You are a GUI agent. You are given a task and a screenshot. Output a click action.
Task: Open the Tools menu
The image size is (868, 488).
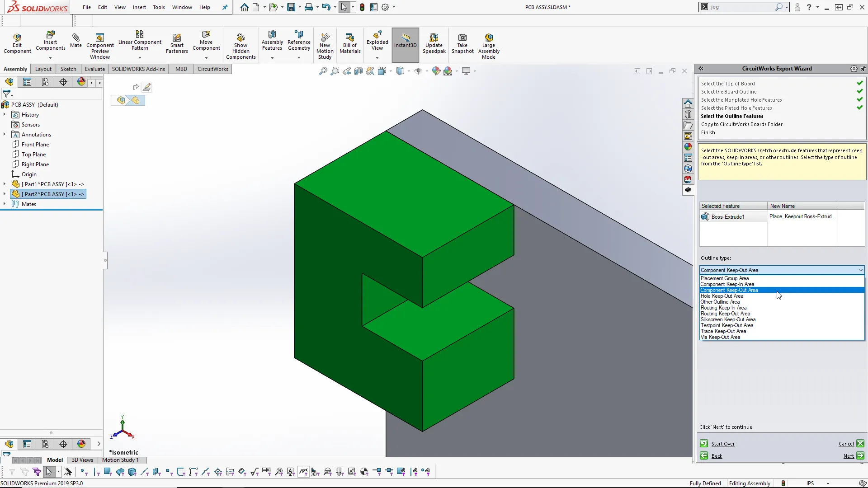pyautogui.click(x=159, y=7)
